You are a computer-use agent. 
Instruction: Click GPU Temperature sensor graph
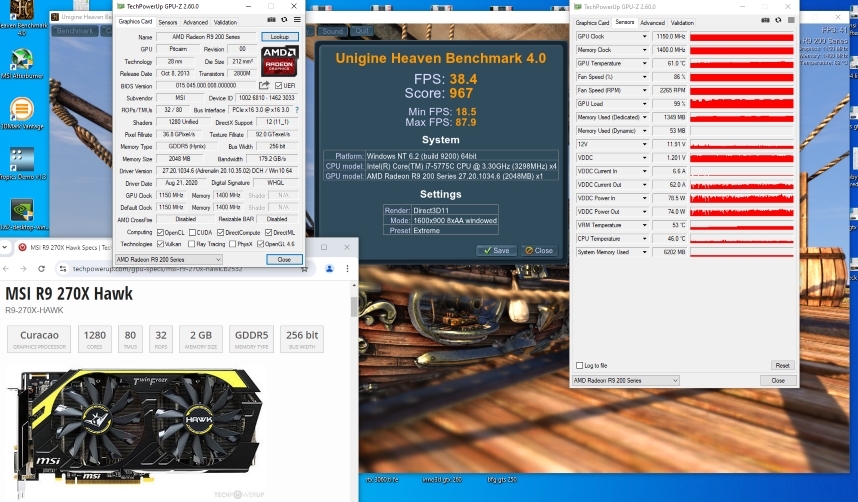(x=741, y=64)
